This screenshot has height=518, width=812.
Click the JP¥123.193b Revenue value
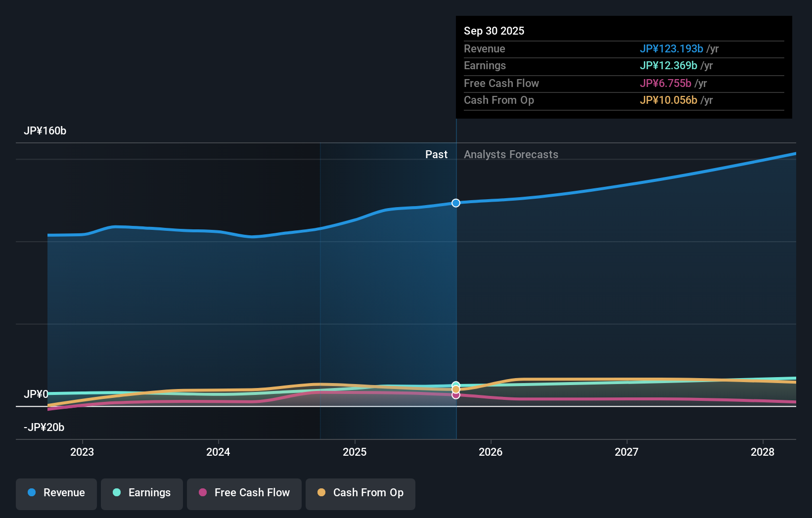(672, 48)
